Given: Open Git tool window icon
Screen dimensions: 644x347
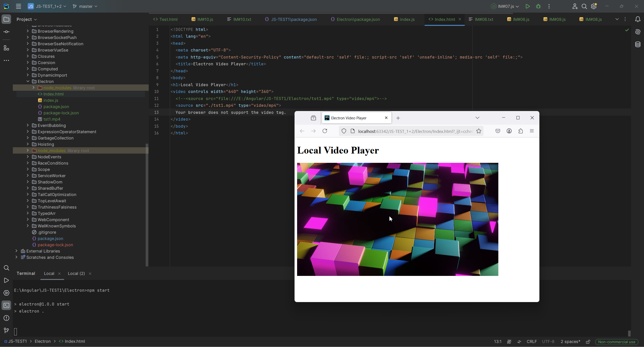Looking at the screenshot, I should coord(7,331).
